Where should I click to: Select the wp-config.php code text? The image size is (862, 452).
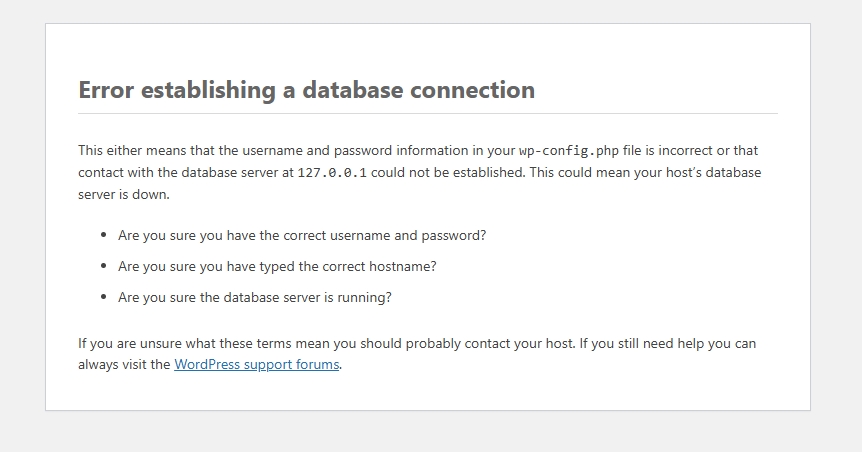(568, 151)
